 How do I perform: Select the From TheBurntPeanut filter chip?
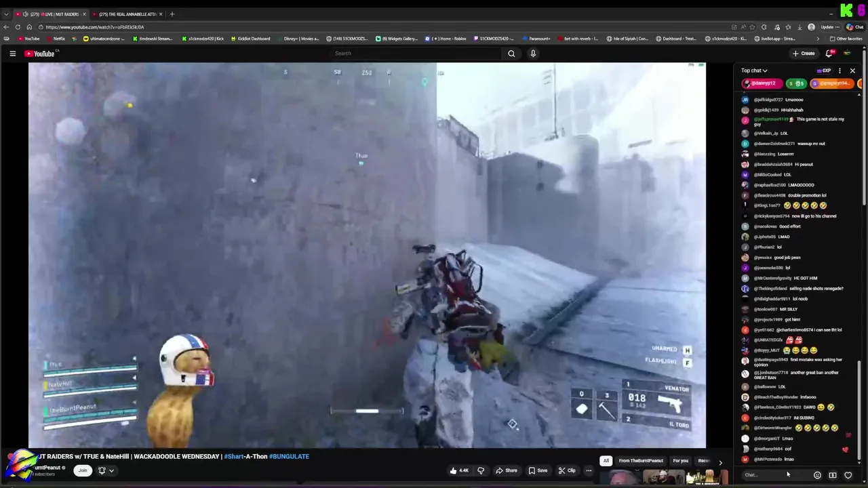click(x=641, y=461)
